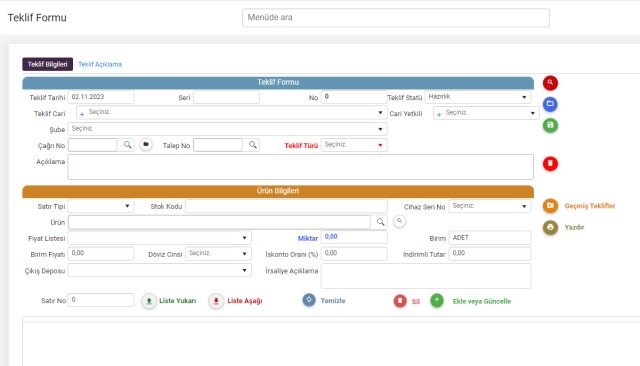The image size is (640, 366).
Task: Click the Teklif Tarihi date field
Action: (101, 97)
